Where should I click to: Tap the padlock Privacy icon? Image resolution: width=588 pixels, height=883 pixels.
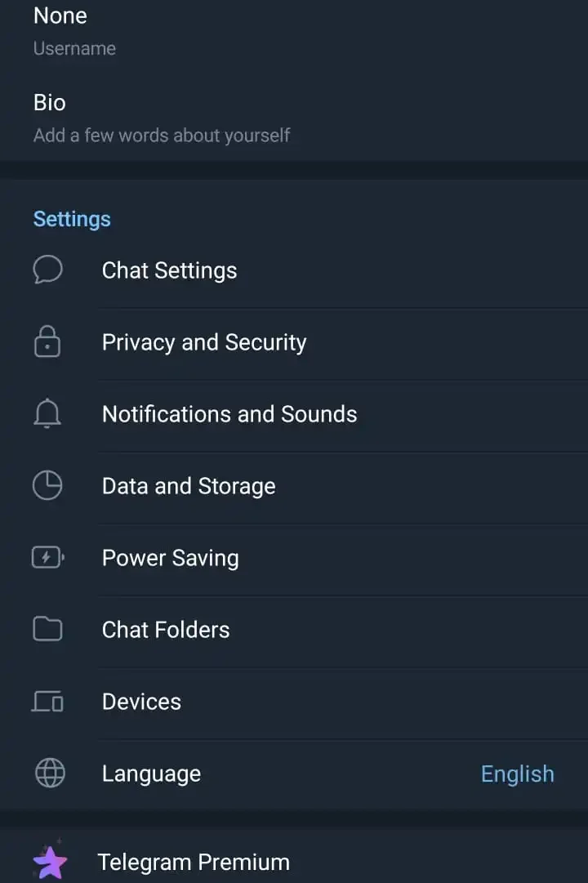pos(47,342)
